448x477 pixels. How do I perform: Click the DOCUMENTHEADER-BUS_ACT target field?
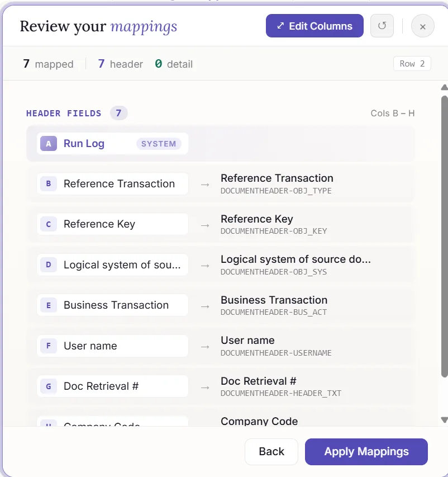[x=274, y=313]
